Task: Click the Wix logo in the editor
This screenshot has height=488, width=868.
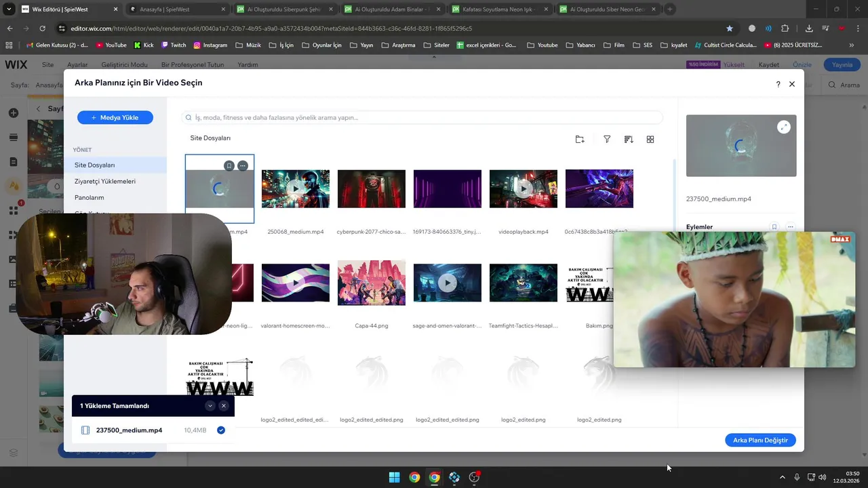Action: tap(16, 64)
